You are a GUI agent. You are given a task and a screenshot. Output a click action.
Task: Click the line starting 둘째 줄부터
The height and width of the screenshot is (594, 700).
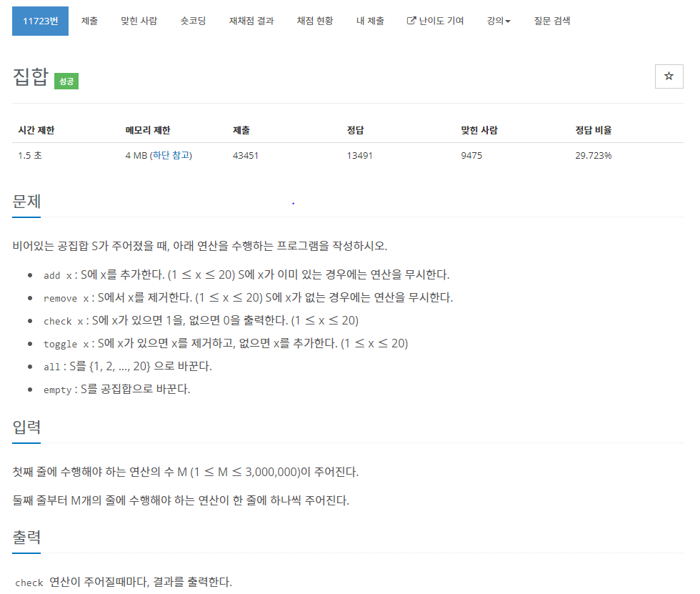point(180,500)
